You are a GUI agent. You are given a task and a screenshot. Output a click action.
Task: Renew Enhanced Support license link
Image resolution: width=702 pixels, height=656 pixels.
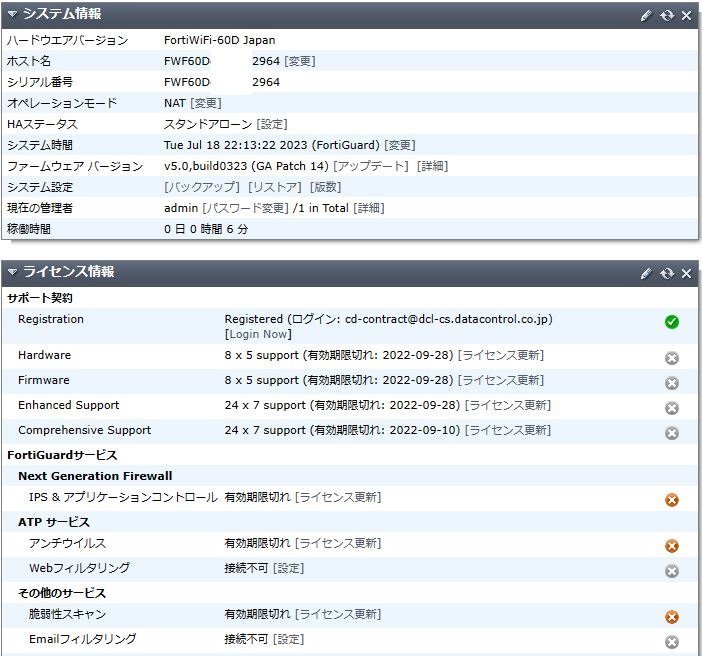(x=508, y=405)
